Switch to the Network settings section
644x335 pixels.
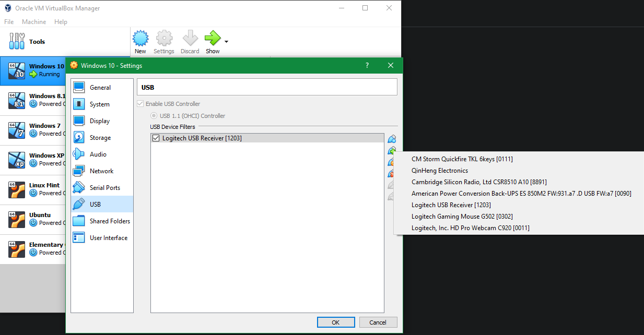102,171
